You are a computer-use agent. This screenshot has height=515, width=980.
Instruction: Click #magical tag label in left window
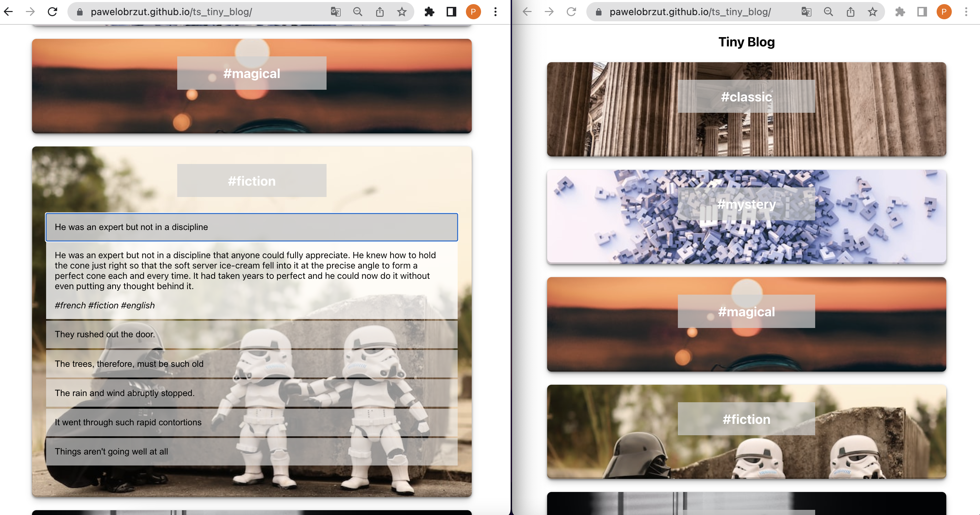[252, 73]
